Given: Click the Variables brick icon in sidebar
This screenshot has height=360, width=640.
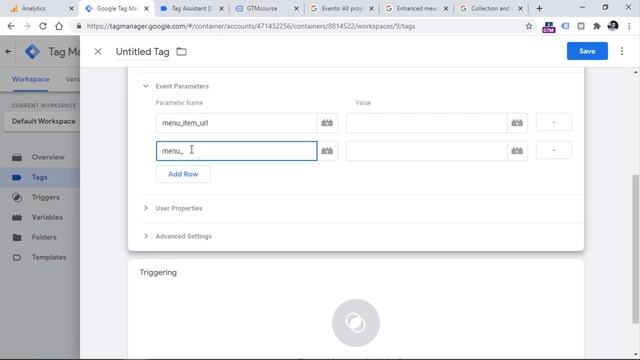Looking at the screenshot, I should [17, 217].
